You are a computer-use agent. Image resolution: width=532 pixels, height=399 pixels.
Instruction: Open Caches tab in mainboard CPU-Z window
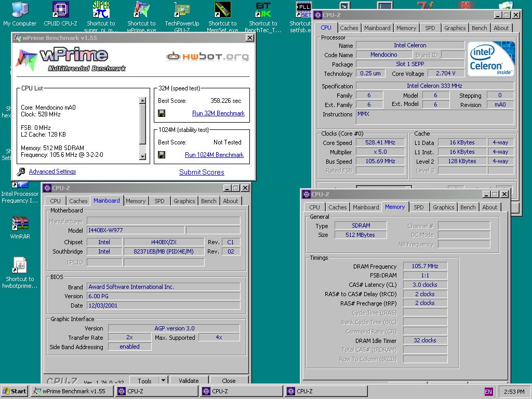(78, 201)
